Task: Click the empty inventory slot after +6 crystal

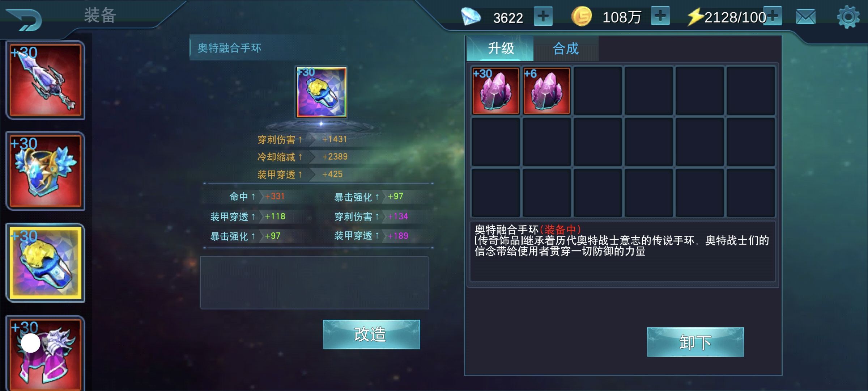Action: pyautogui.click(x=597, y=91)
